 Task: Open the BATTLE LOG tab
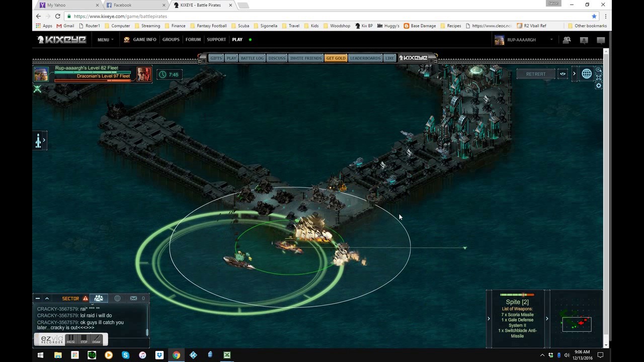pyautogui.click(x=252, y=58)
